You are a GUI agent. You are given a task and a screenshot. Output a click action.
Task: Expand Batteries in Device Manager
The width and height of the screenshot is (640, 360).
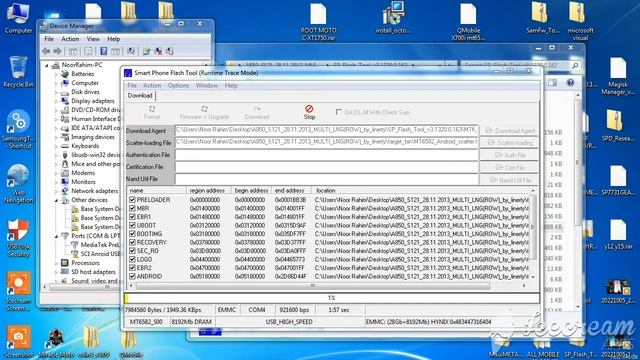56,74
